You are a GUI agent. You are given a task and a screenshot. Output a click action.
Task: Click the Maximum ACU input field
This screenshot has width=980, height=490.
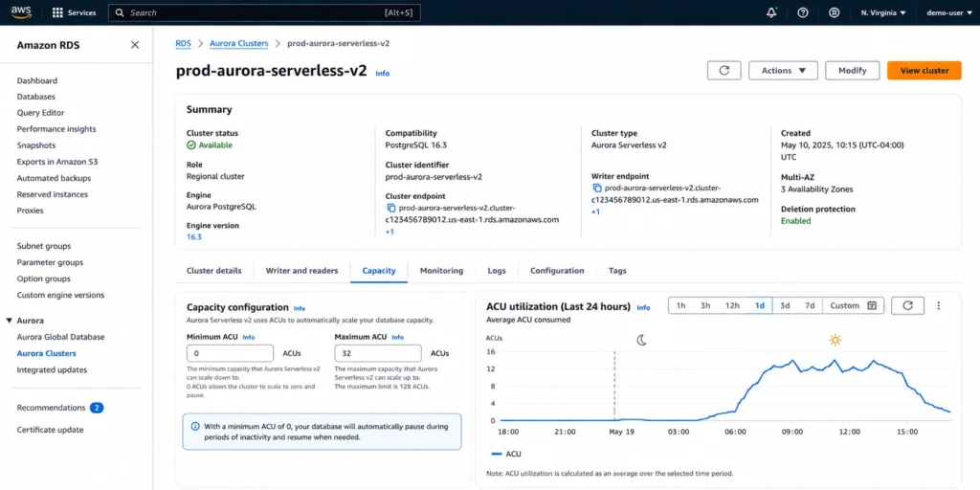[378, 353]
